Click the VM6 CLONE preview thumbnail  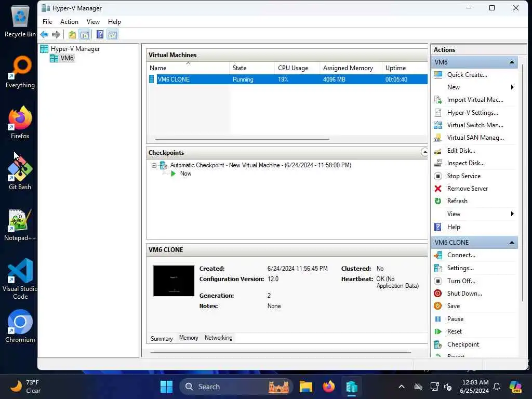[x=174, y=281]
